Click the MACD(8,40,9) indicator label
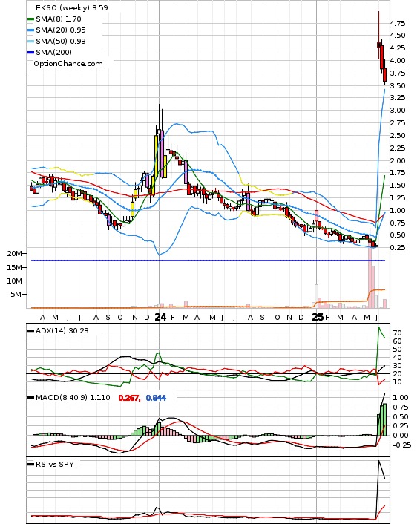The width and height of the screenshot is (420, 524). coord(73,398)
